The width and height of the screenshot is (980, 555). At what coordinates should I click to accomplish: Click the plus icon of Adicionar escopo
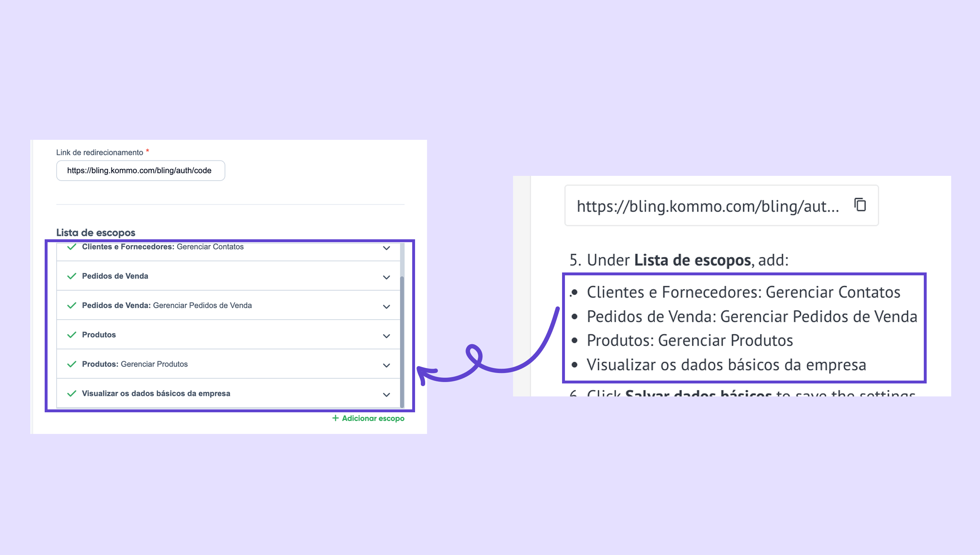coord(335,418)
